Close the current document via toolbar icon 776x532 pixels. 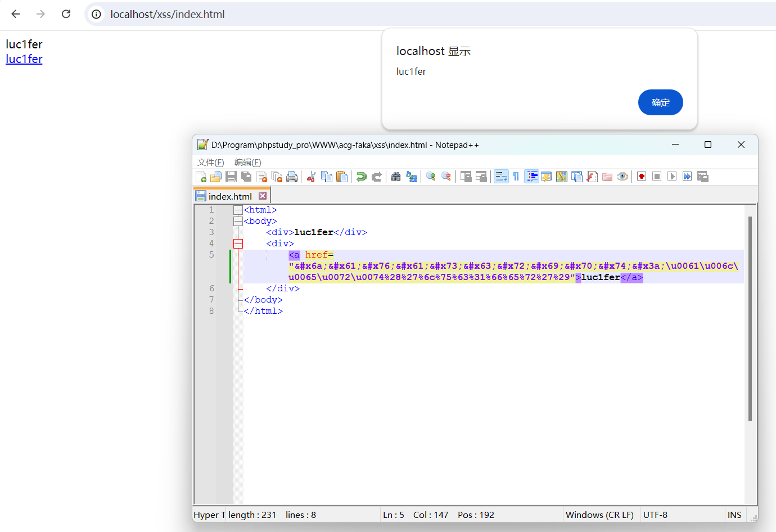click(261, 177)
